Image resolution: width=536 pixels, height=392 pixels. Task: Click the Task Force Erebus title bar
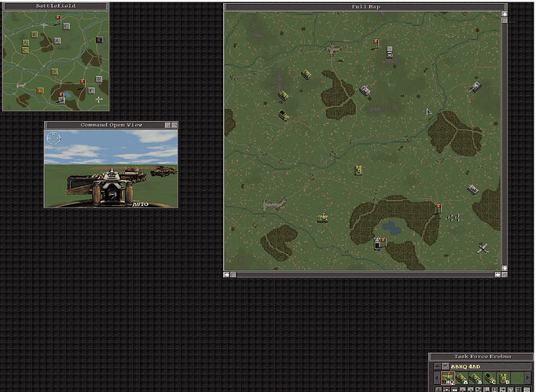(x=482, y=357)
